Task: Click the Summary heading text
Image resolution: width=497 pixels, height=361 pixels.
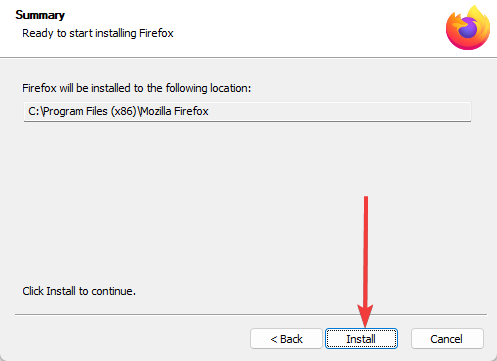Action: tap(40, 15)
